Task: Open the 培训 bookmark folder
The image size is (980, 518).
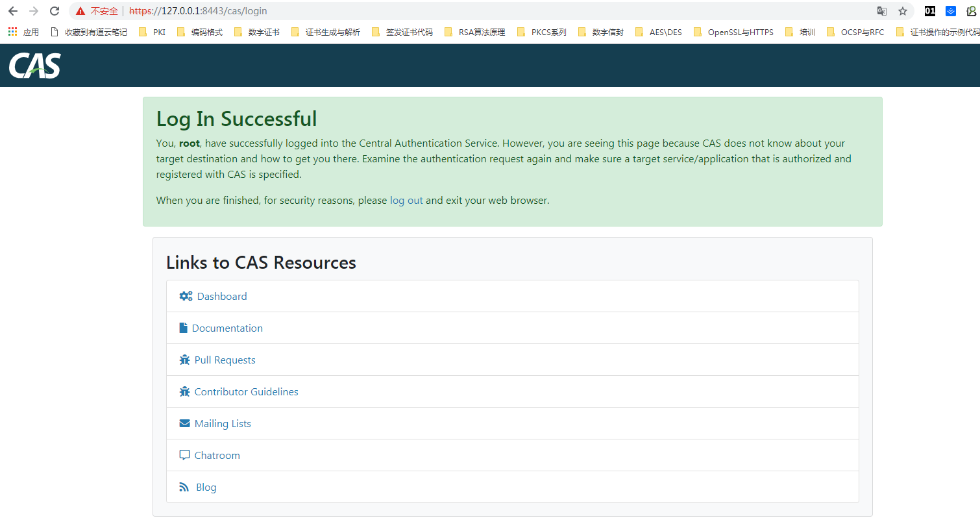Action: (800, 32)
